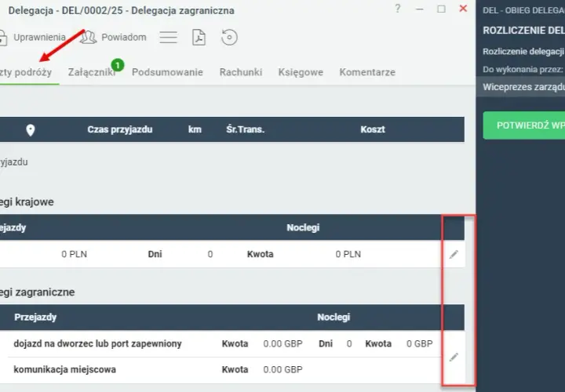565x392 pixels.
Task: Click the Przejazdy header in the zagraniczne table
Action: click(35, 317)
